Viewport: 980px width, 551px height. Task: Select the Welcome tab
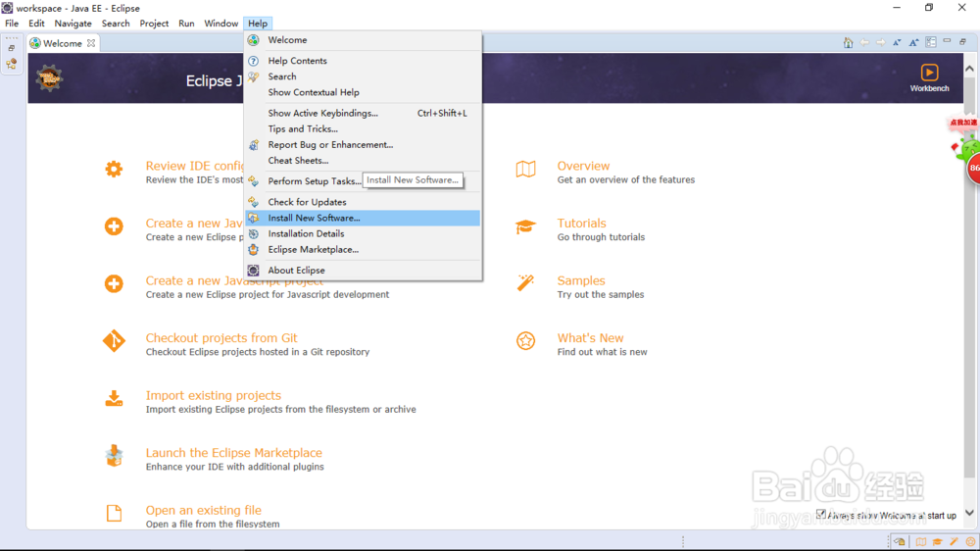tap(63, 43)
